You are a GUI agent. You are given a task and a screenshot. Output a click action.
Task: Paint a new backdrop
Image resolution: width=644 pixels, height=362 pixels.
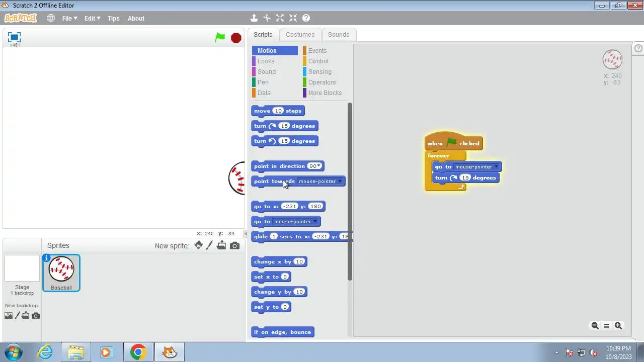click(17, 315)
